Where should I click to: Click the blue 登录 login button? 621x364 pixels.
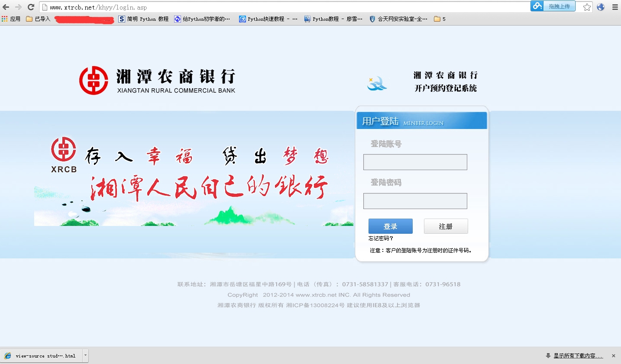pos(390,226)
